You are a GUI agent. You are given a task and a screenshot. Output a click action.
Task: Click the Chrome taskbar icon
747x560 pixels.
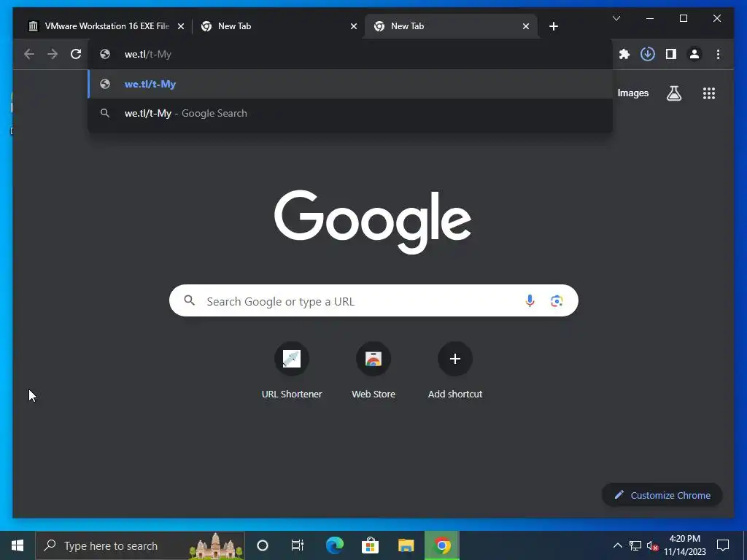tap(442, 545)
